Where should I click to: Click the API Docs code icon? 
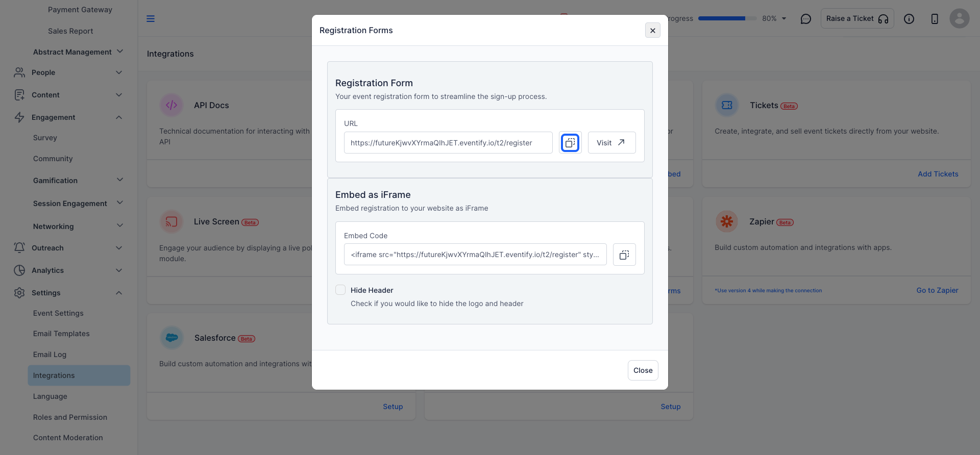tap(171, 105)
